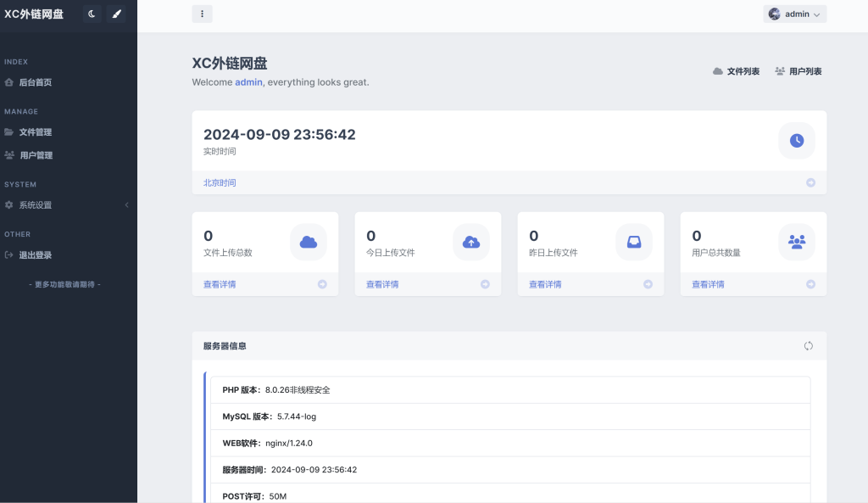Screen dimensions: 868x503
Task: Refresh the 服务器信息 panel
Action: point(808,345)
